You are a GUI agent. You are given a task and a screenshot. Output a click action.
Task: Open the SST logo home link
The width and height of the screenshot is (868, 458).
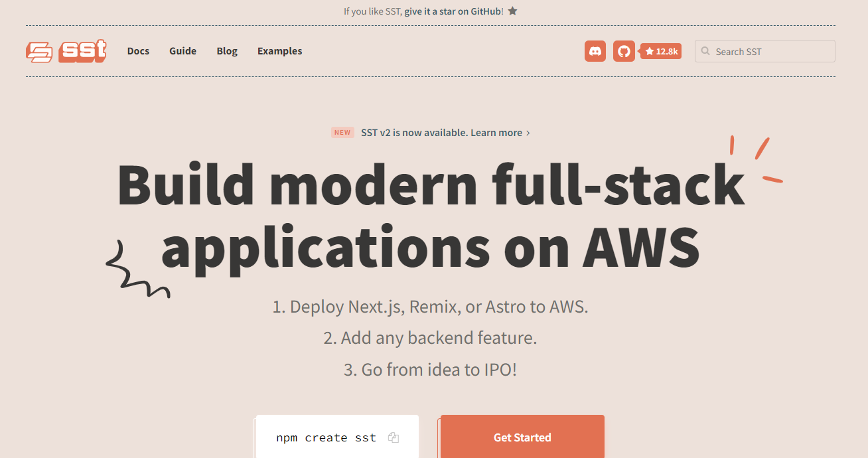pyautogui.click(x=66, y=51)
